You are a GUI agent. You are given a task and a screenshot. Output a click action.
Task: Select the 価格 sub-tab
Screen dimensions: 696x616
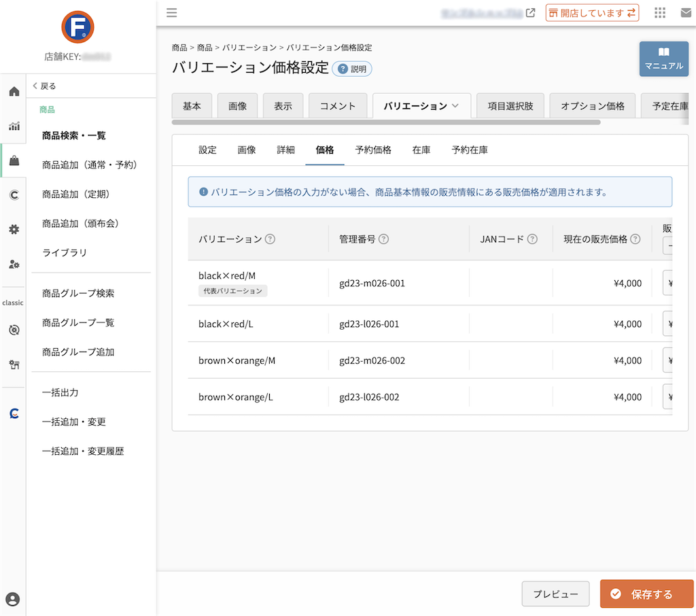pyautogui.click(x=325, y=150)
